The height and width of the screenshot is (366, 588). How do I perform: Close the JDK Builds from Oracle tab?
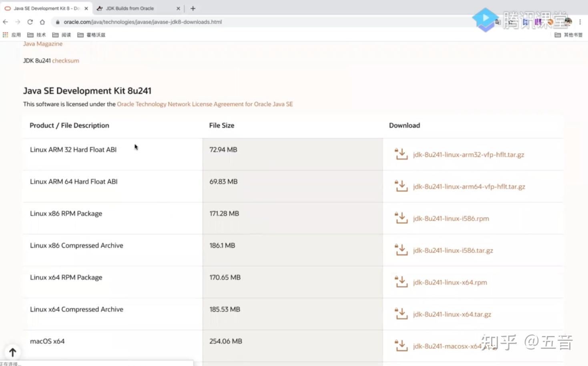pyautogui.click(x=178, y=8)
